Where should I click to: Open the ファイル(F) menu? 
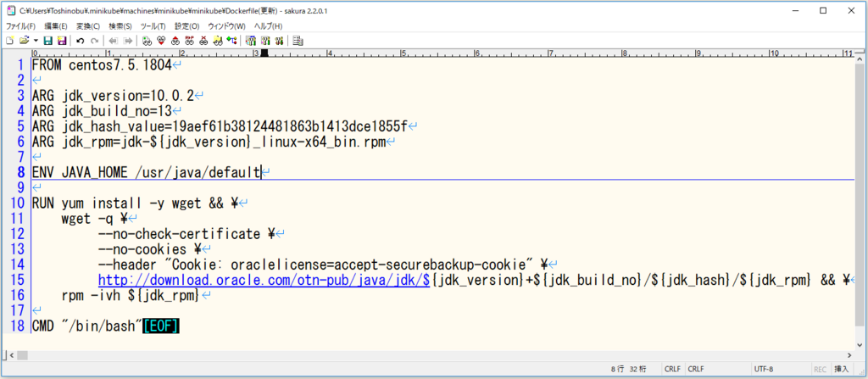point(20,26)
